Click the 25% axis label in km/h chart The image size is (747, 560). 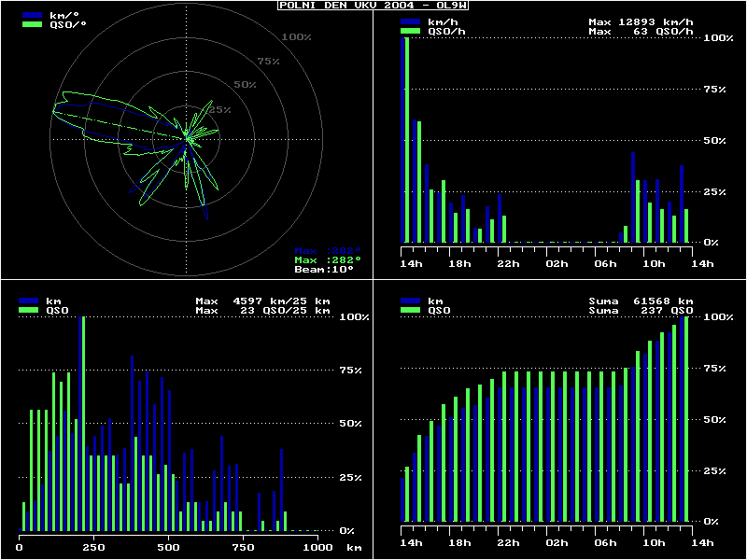(x=715, y=192)
